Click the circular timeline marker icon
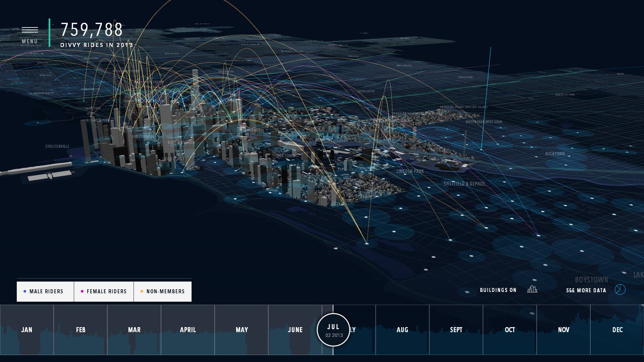 tap(334, 330)
